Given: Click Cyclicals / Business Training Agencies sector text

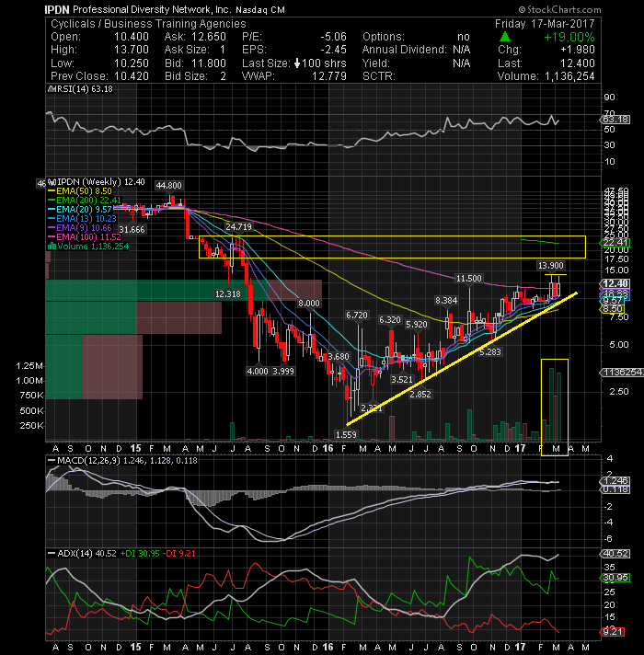Looking at the screenshot, I should [148, 24].
